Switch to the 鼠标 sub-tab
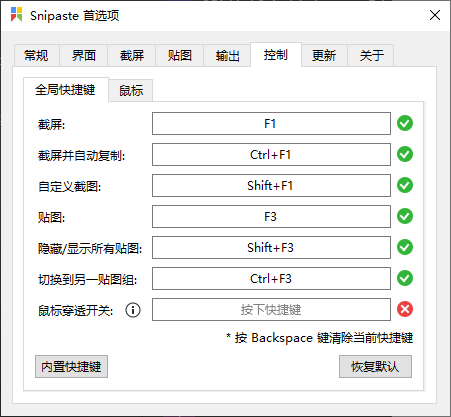 click(131, 91)
